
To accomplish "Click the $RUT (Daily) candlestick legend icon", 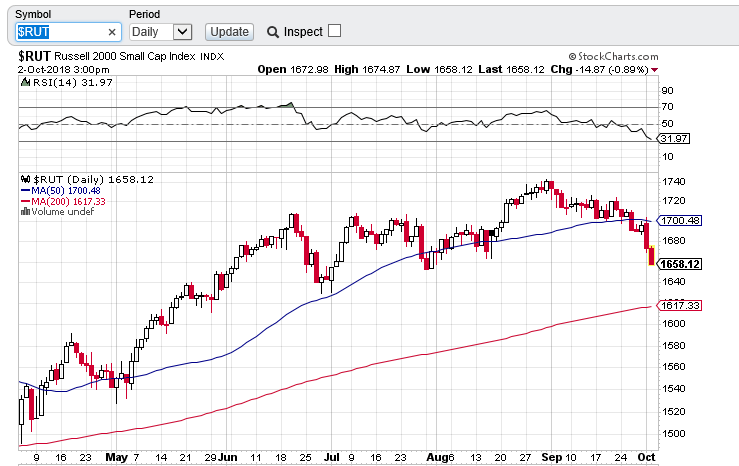I will point(25,180).
